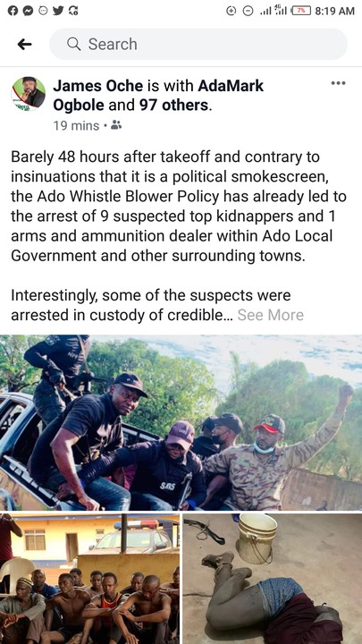Viewport: 362px width, 644px height.
Task: Open the photo with white bucket
Action: 273,579
